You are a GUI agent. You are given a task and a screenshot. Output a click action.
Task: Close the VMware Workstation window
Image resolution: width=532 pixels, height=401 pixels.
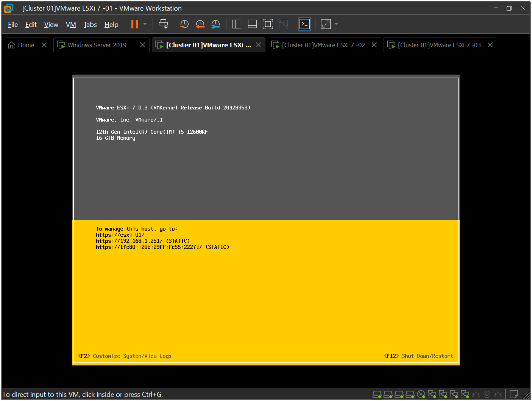click(523, 8)
